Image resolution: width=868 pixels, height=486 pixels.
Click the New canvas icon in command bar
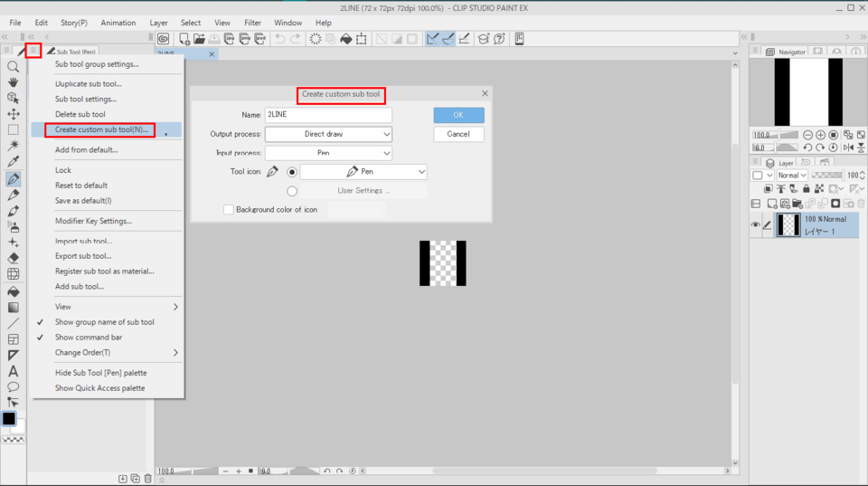click(x=184, y=39)
